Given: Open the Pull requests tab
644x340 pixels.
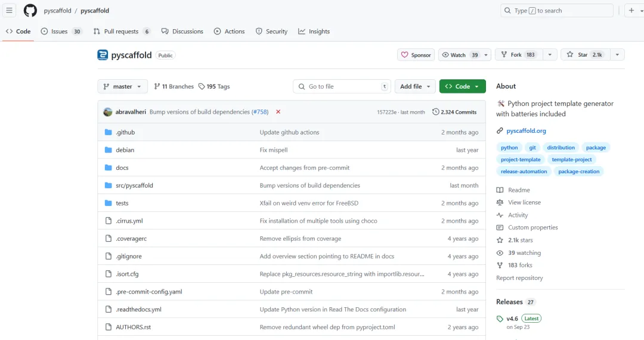Looking at the screenshot, I should pos(122,32).
